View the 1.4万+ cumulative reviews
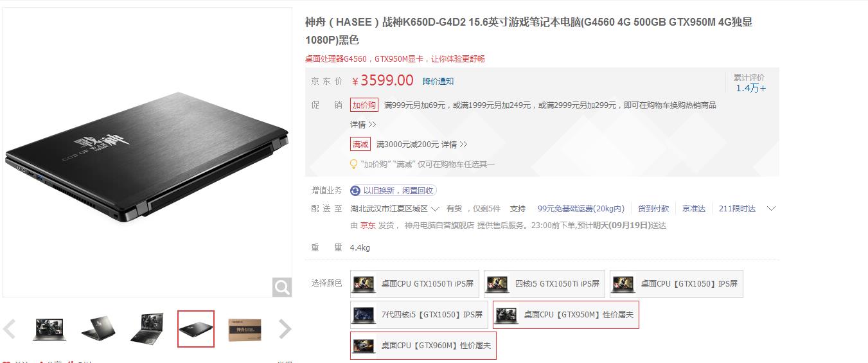 click(750, 89)
